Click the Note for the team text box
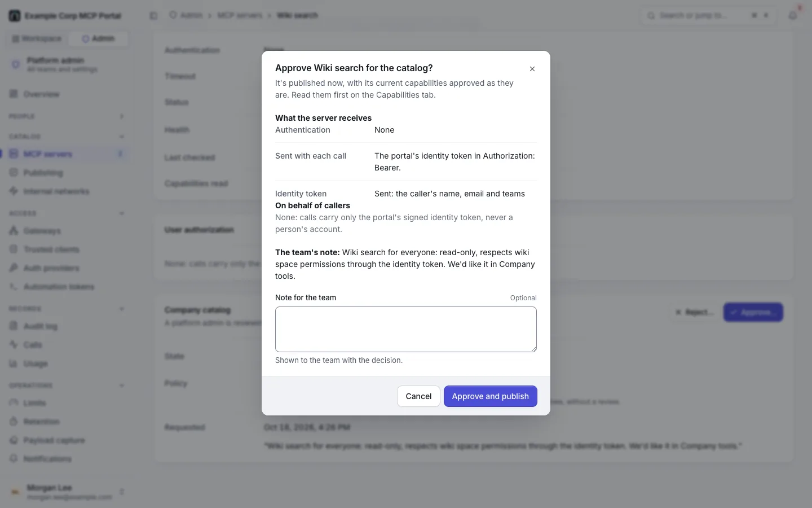Viewport: 812px width, 508px height. coord(406,330)
